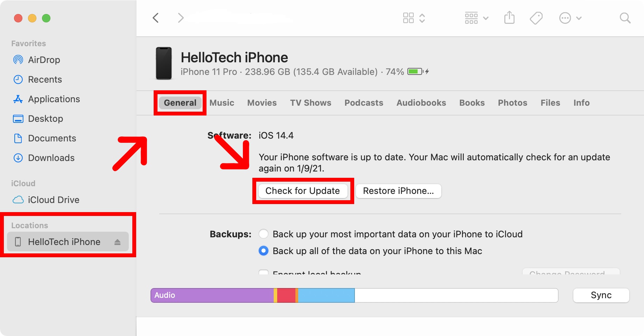The width and height of the screenshot is (644, 336).
Task: Expand the more actions ellipsis menu
Action: click(570, 18)
